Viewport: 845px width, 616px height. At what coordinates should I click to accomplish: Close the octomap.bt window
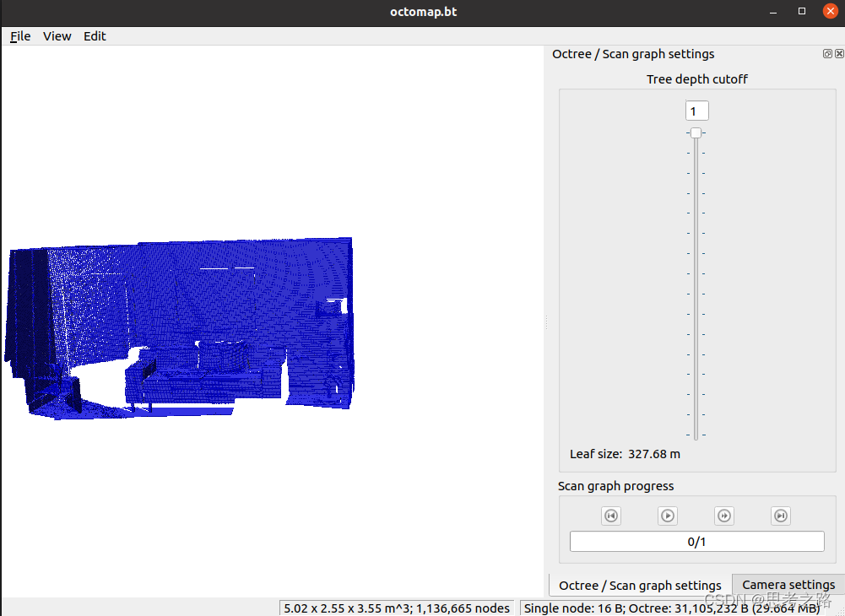(x=831, y=11)
